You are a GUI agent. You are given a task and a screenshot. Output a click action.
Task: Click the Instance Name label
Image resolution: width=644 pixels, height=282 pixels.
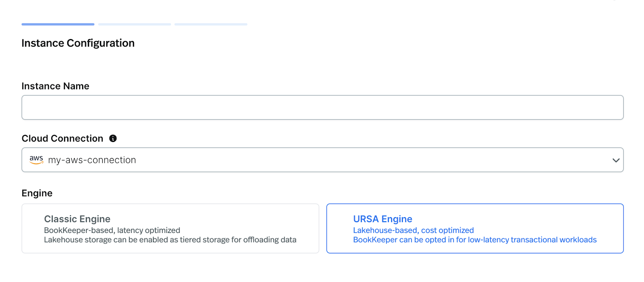(x=55, y=86)
